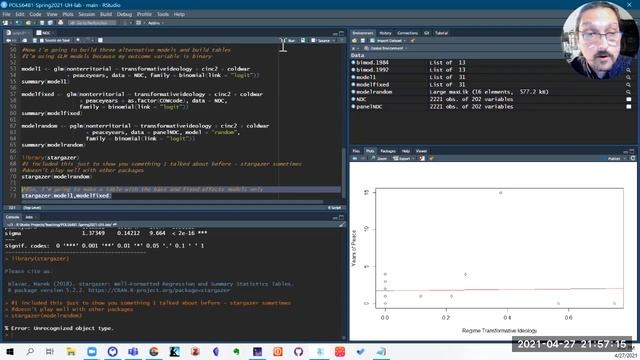Open the Tools menu
Viewport: 640px width, 360px height.
pyautogui.click(x=162, y=14)
